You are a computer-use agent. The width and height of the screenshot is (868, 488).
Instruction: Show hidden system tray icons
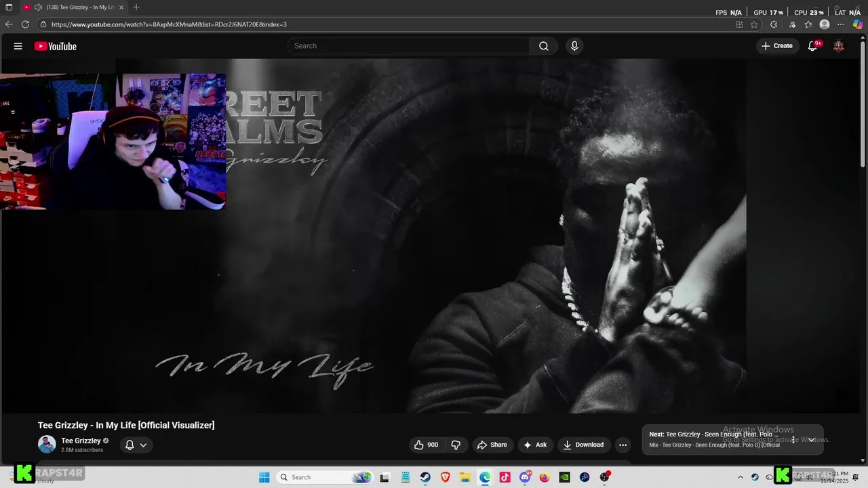(740, 477)
